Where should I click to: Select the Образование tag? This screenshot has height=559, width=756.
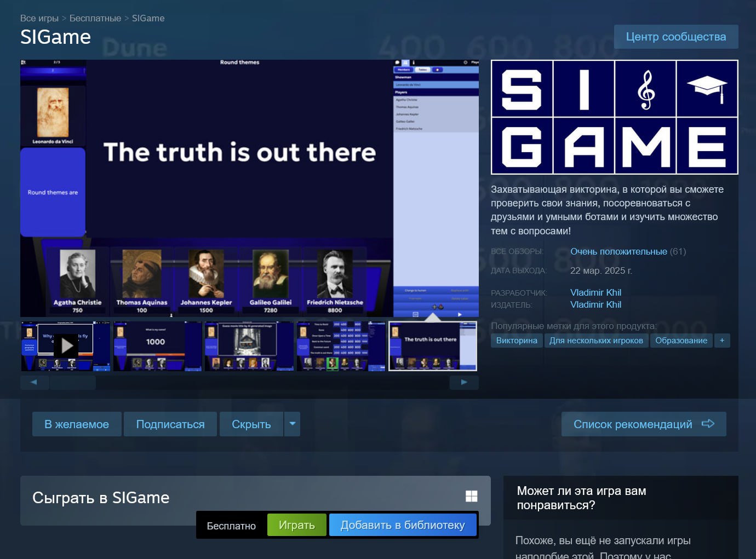tap(681, 341)
